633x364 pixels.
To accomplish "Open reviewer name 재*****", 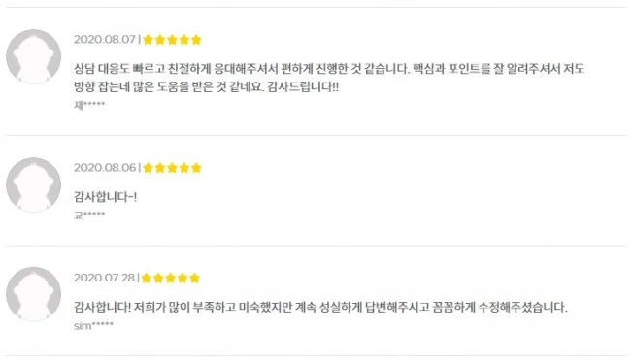I will [89, 105].
